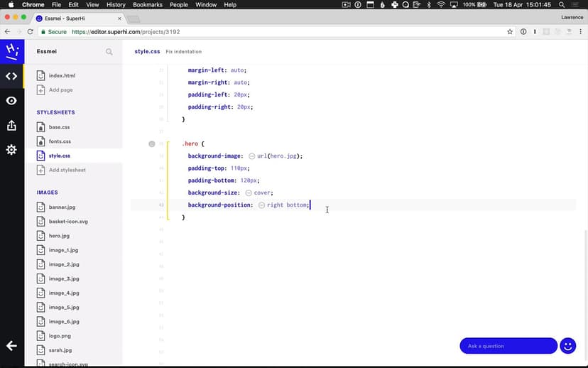Image resolution: width=588 pixels, height=368 pixels.
Task: Click the smiley face chat icon
Action: pos(567,346)
